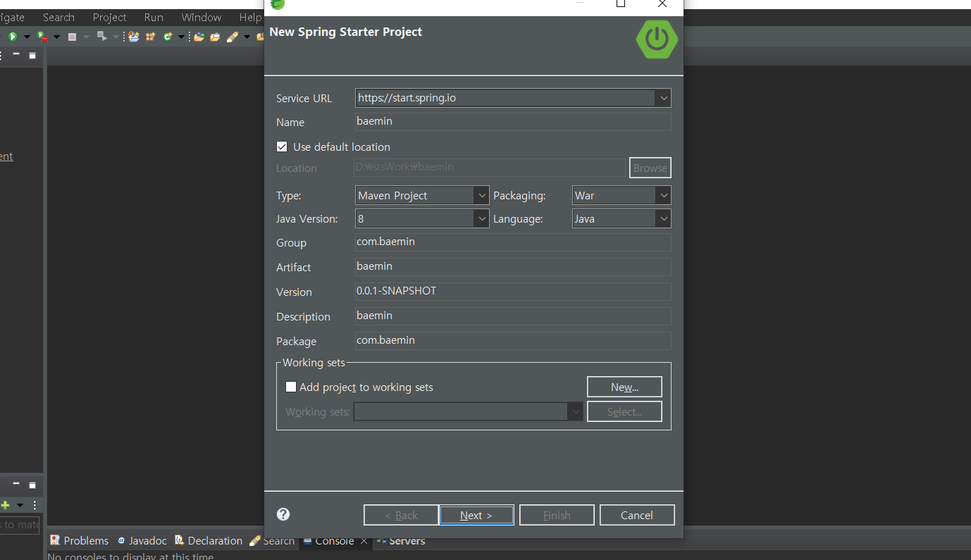Open the Run menu in menu bar

(154, 18)
